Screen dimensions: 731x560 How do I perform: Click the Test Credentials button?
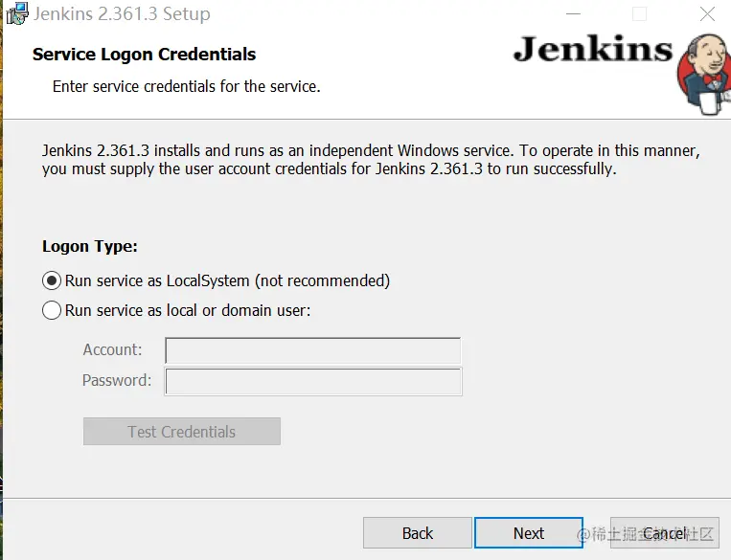(x=182, y=432)
